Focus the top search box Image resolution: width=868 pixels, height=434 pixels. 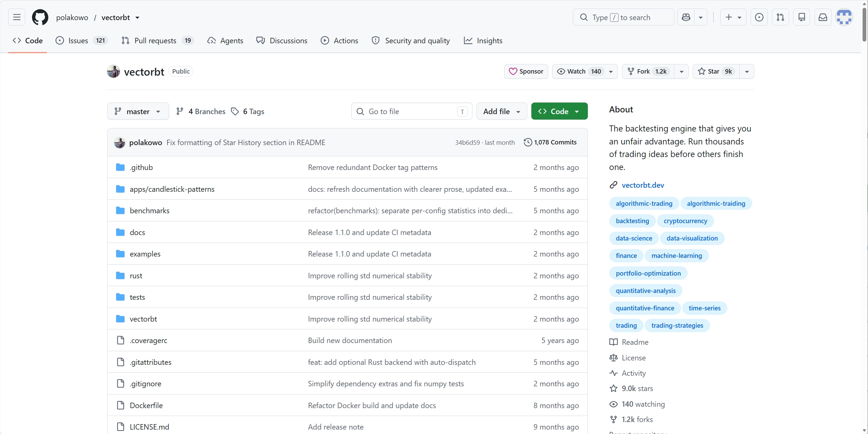click(623, 17)
